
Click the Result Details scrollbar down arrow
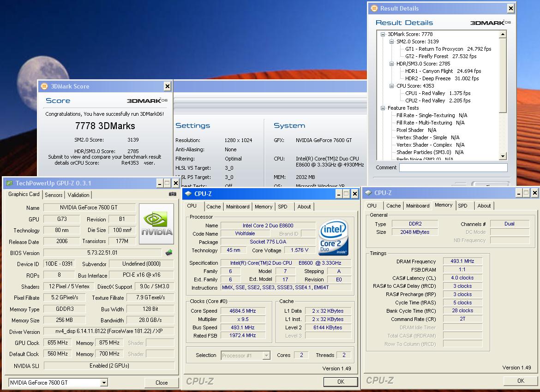click(x=503, y=156)
